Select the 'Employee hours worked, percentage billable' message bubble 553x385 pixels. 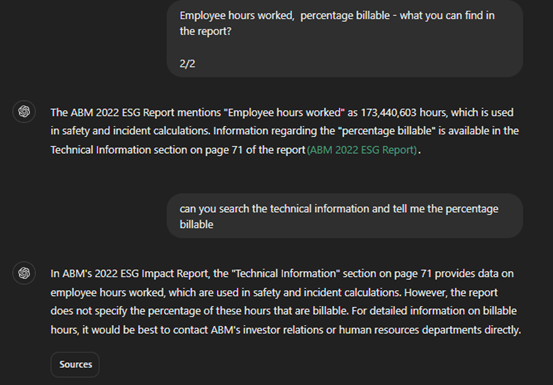(345, 38)
